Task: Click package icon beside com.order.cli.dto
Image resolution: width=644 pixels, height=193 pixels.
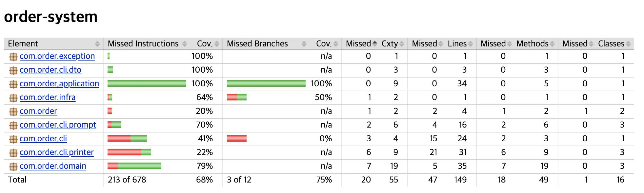Action: coord(13,70)
